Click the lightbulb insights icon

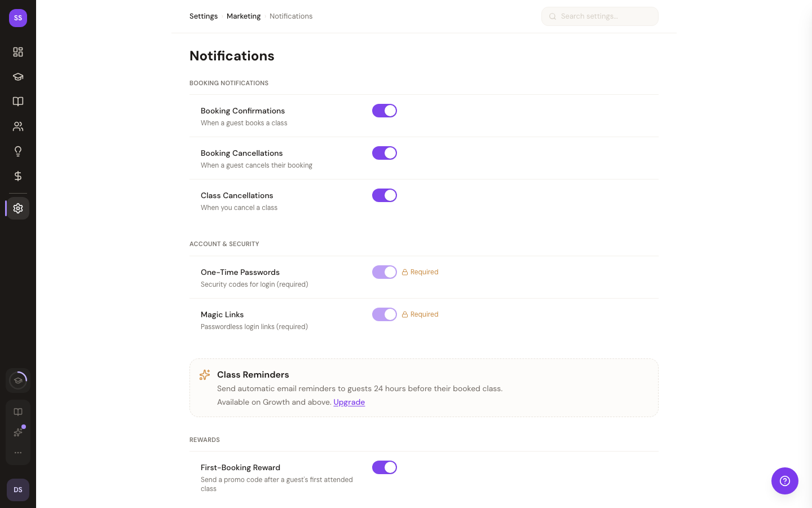coord(18,151)
